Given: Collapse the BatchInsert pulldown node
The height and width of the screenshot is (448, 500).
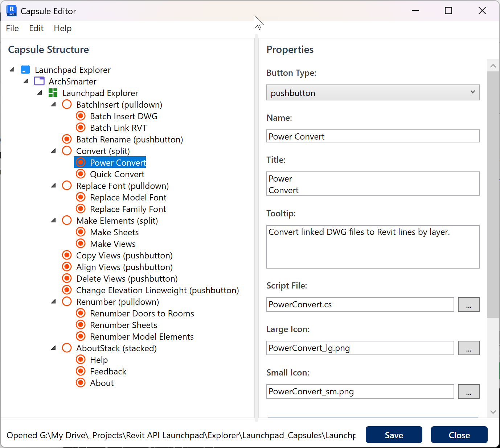Looking at the screenshot, I should (54, 104).
